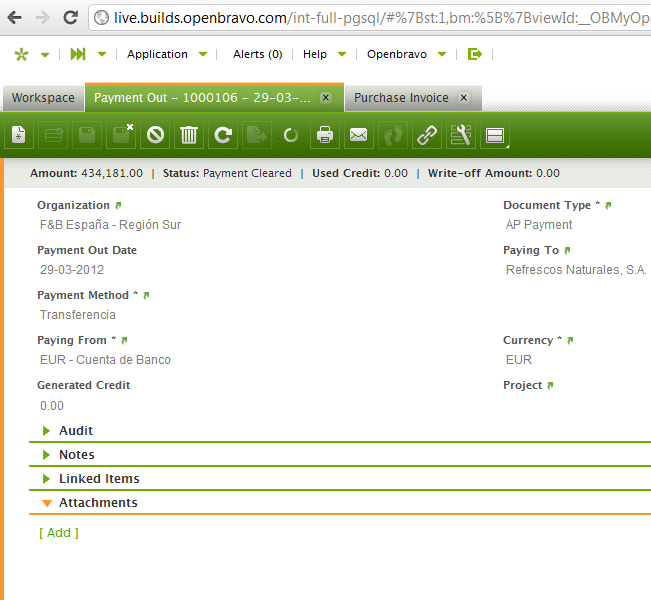
Task: Reload the browser page
Action: (71, 17)
